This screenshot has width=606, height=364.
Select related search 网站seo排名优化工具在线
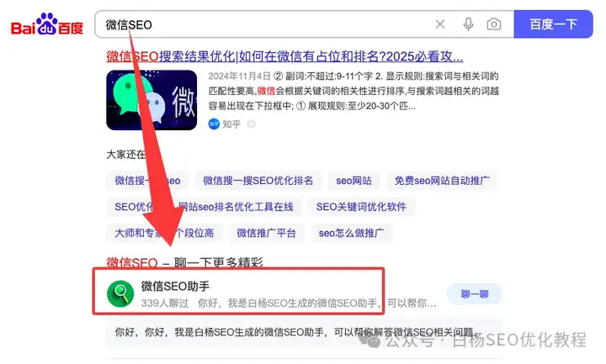[236, 207]
